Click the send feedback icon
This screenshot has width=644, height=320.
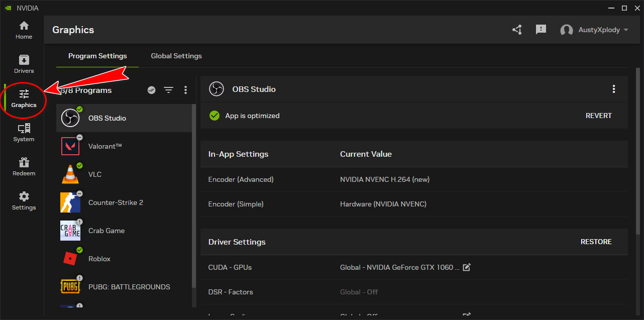click(x=541, y=30)
